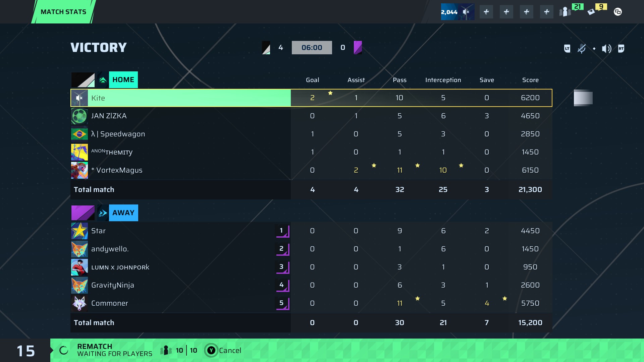The height and width of the screenshot is (362, 644).
Task: Click the green chevron icon beside HOME
Action: (103, 80)
